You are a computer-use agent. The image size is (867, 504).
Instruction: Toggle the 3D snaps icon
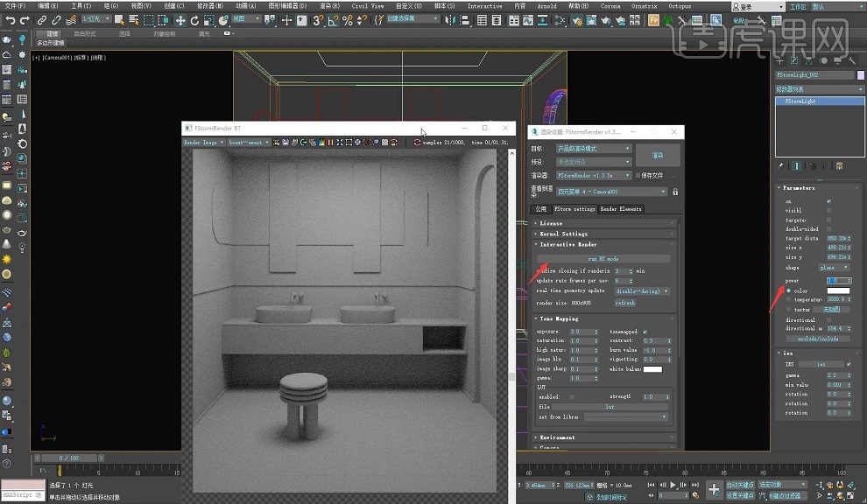click(318, 20)
